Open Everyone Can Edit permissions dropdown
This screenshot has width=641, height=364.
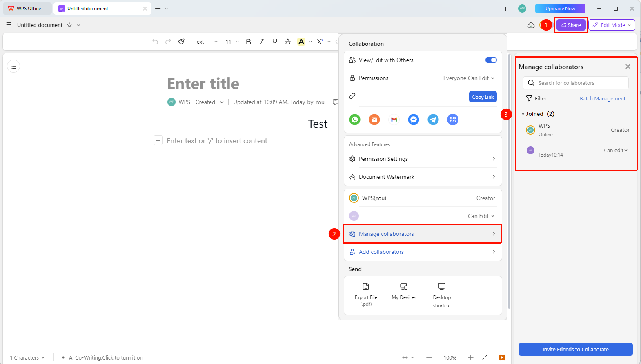tap(469, 78)
